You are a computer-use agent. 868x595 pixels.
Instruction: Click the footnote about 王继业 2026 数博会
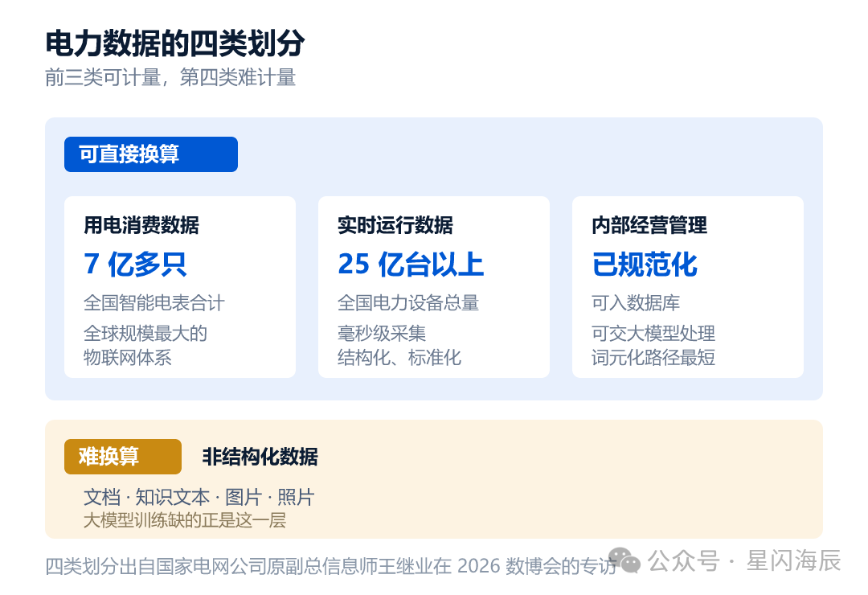click(x=331, y=566)
